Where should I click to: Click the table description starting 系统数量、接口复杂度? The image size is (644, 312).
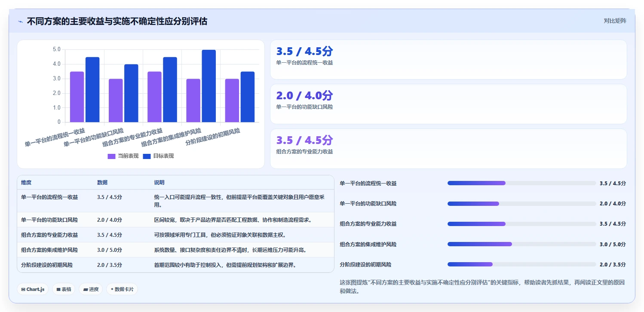tap(230, 250)
